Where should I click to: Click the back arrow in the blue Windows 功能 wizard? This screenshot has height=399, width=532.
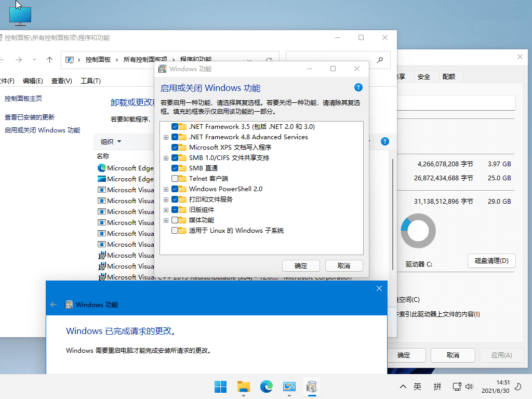54,304
